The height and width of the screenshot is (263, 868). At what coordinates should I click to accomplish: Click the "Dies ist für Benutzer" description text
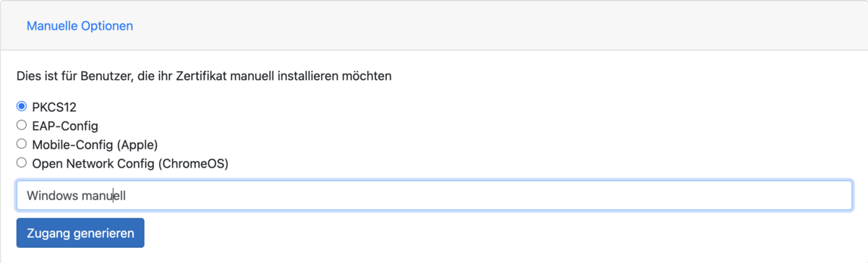click(204, 75)
